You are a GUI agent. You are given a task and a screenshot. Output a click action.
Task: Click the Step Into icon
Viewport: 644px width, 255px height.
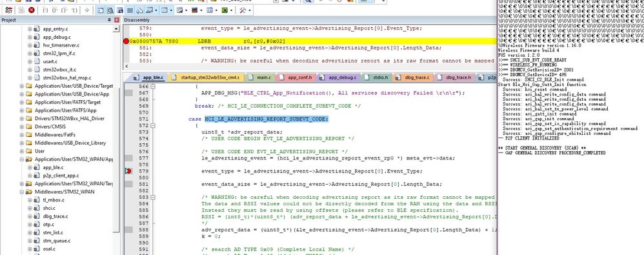[x=46, y=10]
